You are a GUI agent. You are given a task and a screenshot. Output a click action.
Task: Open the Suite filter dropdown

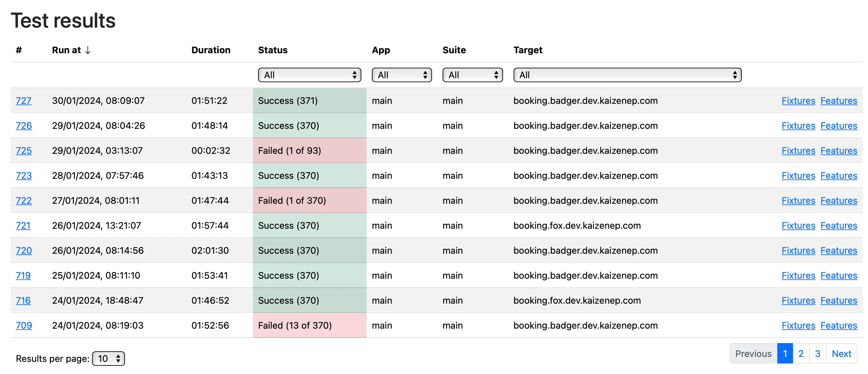click(x=472, y=75)
